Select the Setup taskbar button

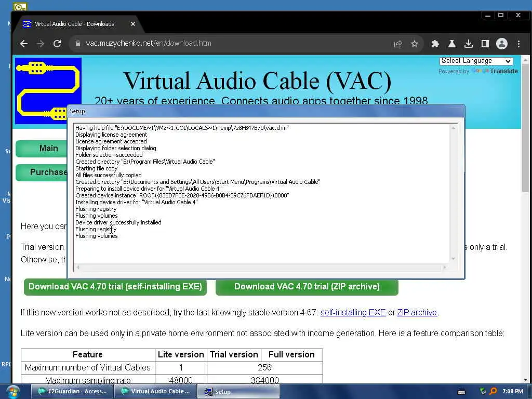pyautogui.click(x=238, y=392)
